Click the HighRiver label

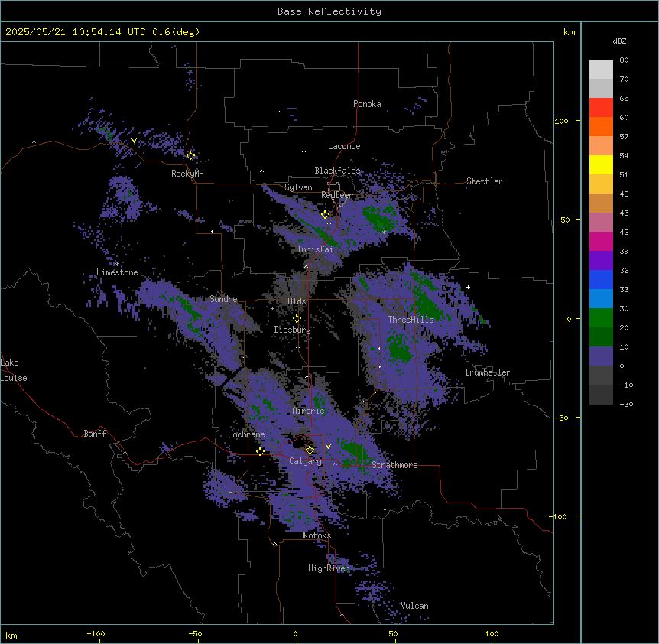[x=329, y=568]
